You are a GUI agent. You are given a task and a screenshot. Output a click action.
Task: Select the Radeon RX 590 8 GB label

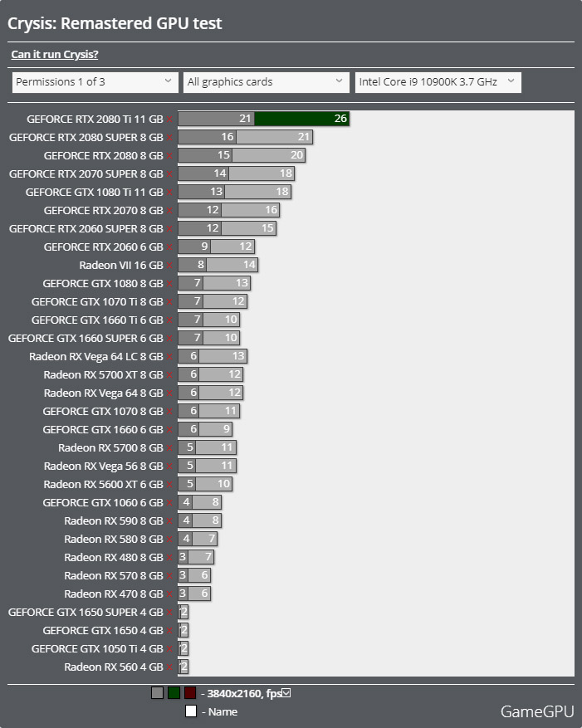pos(114,521)
